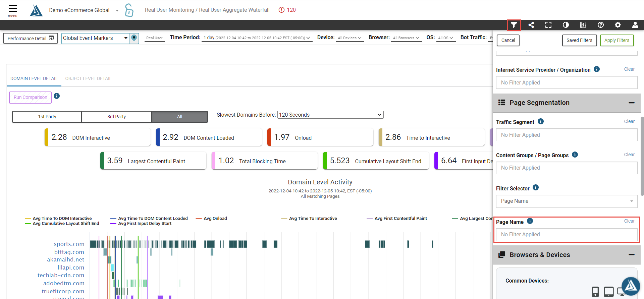Click the share icon
Screen dimensions: 644x299
(x=531, y=25)
